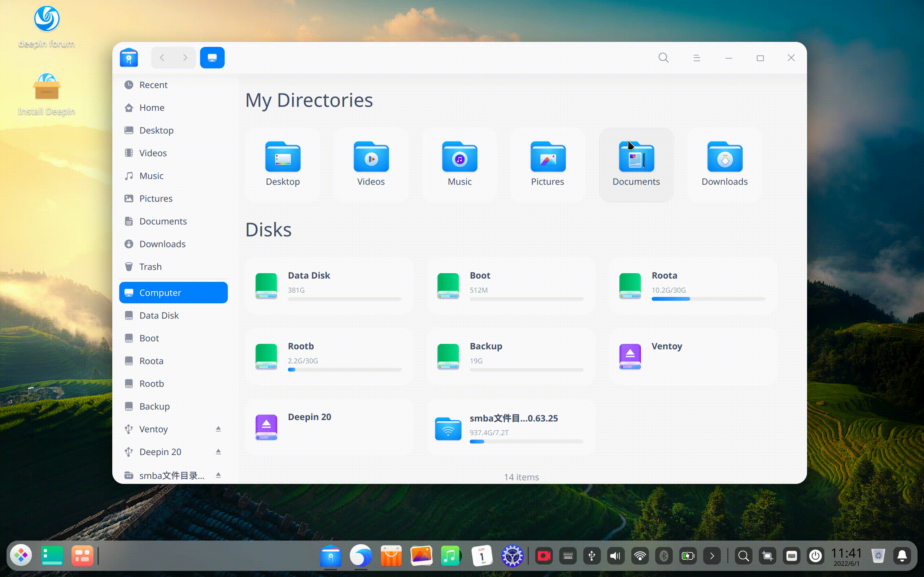
Task: Go to Home in the sidebar
Action: tap(173, 108)
